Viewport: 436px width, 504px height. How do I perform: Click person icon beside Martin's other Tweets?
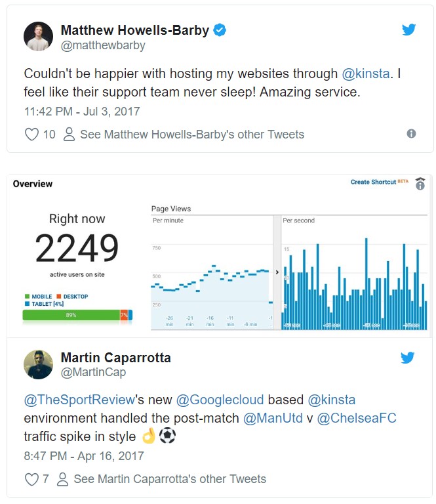click(x=62, y=479)
